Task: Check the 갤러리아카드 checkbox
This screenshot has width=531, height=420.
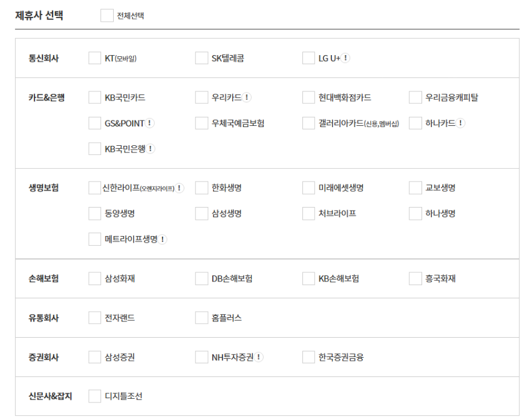Action: (x=308, y=123)
